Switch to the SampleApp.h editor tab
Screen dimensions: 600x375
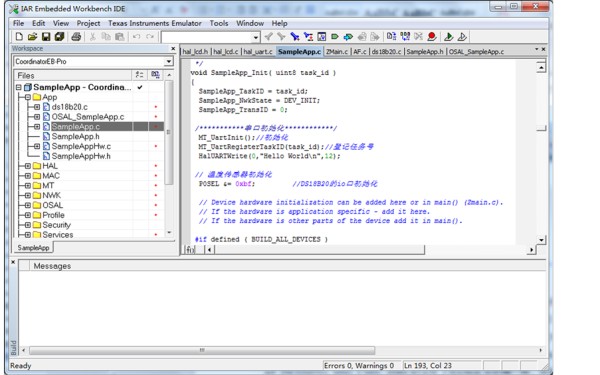[x=425, y=52]
